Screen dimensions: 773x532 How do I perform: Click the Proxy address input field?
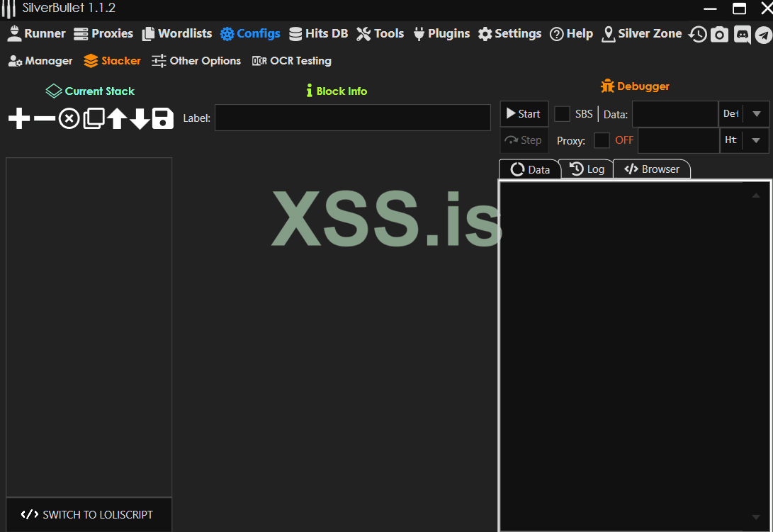678,140
